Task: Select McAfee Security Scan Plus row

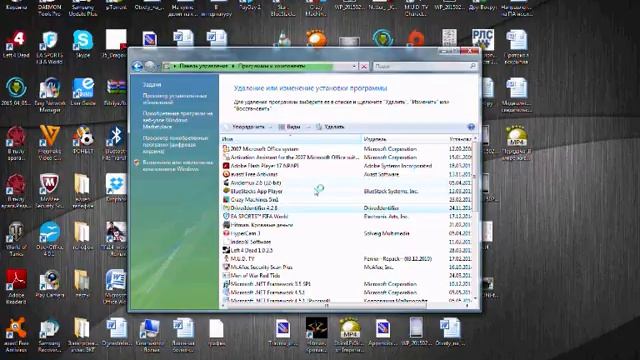Action: [x=347, y=267]
